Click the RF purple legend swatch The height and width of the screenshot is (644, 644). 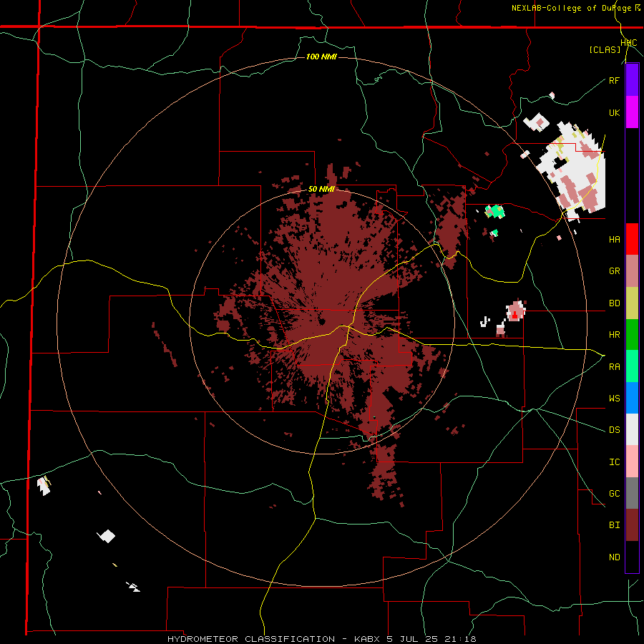pos(632,80)
